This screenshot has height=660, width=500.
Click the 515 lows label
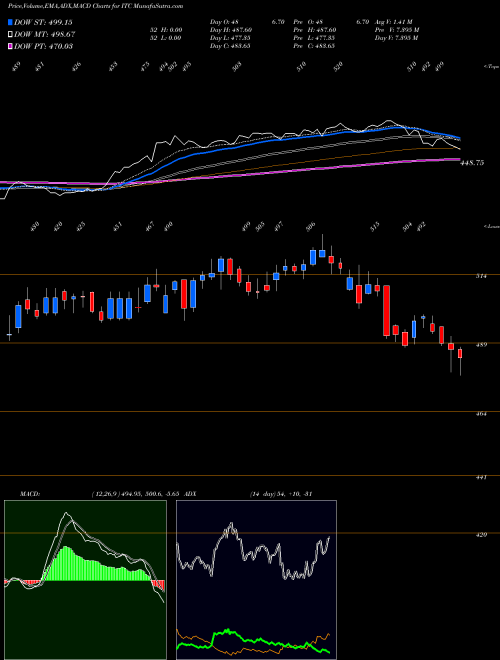click(375, 226)
